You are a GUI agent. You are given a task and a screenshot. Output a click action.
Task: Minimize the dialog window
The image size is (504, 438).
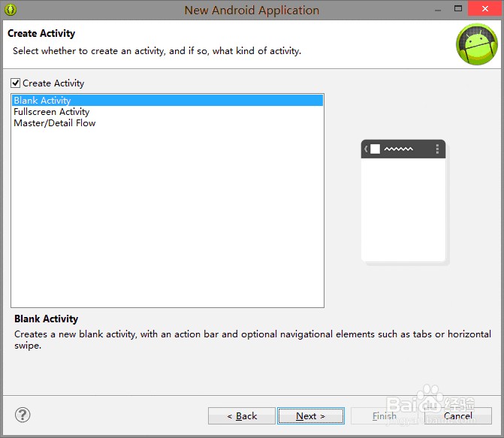tap(437, 10)
